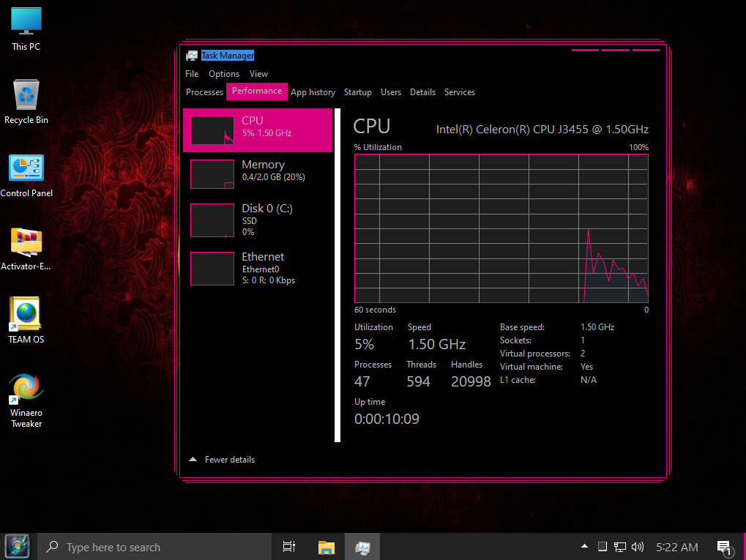Click the Virtual processors: 2 row
This screenshot has width=746, height=560.
coord(542,354)
